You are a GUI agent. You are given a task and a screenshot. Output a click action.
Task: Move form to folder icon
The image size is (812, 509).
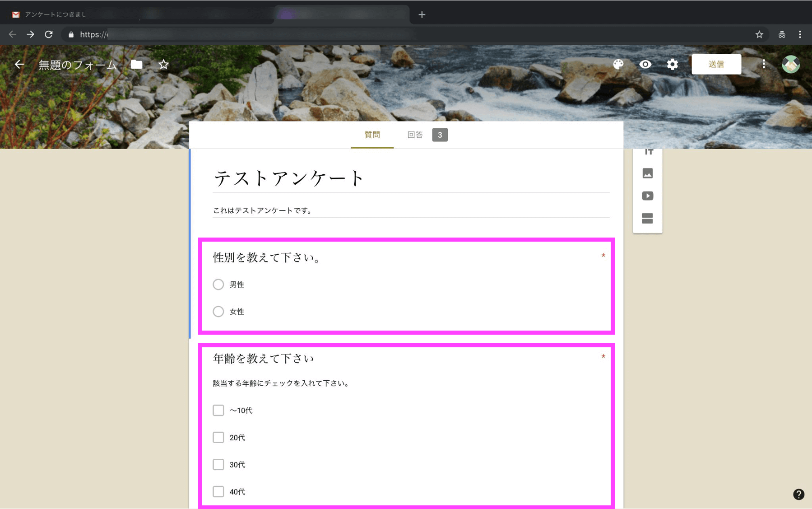coord(136,65)
